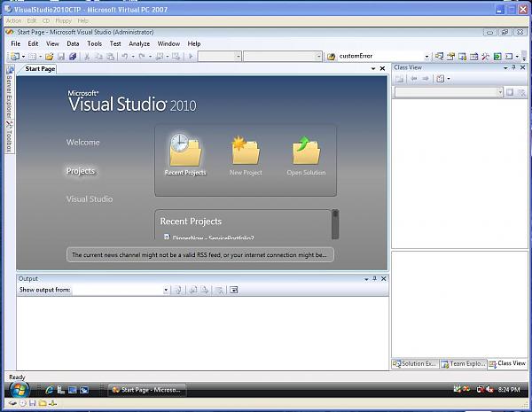Open the File menu

pyautogui.click(x=16, y=43)
